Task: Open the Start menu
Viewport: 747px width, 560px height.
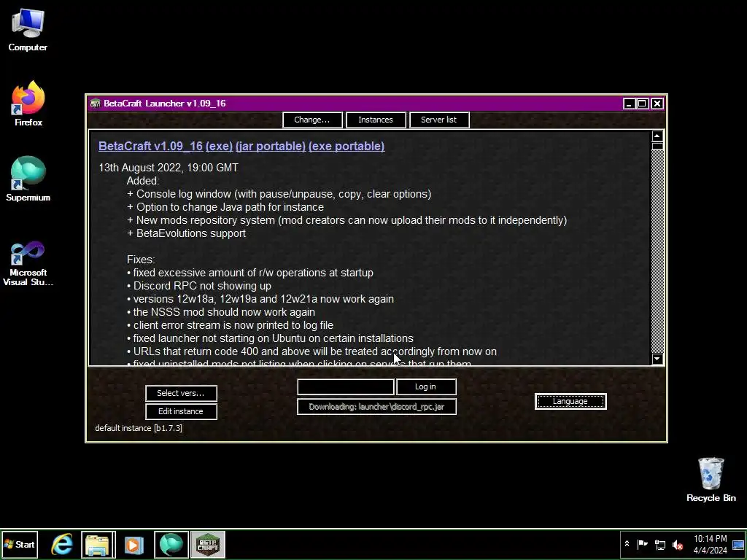Action: click(20, 544)
